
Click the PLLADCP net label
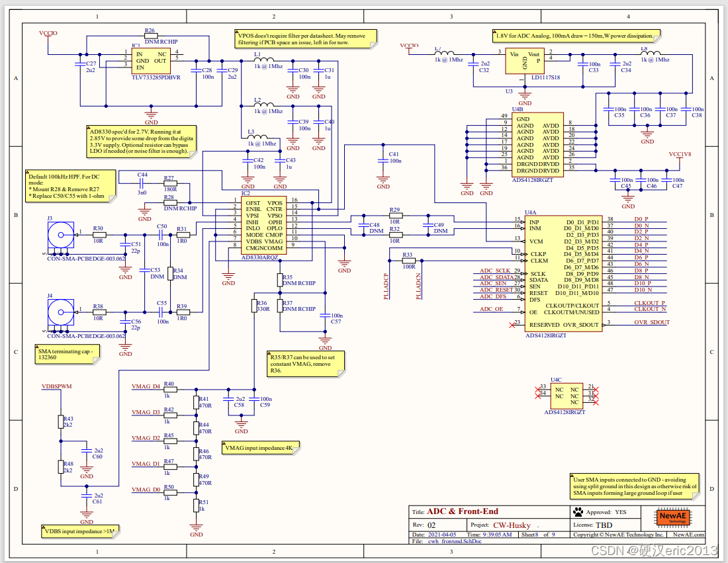pos(386,286)
